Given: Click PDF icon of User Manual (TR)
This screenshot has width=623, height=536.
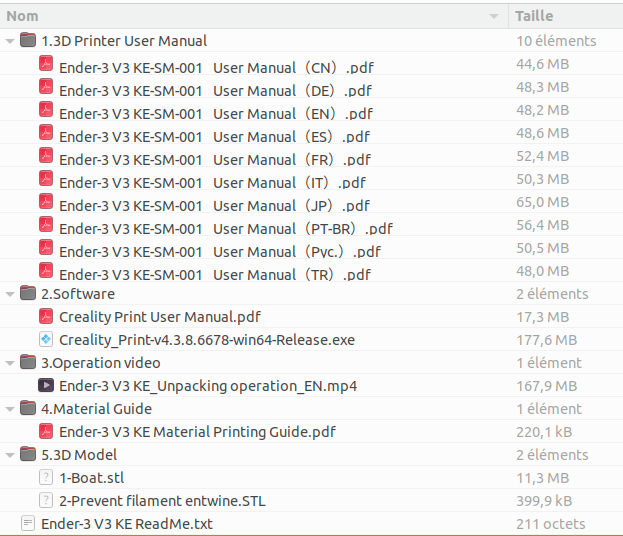Looking at the screenshot, I should click(x=46, y=271).
